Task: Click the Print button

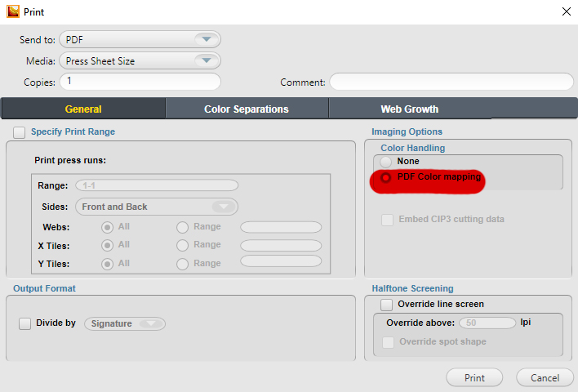Action: pyautogui.click(x=474, y=377)
